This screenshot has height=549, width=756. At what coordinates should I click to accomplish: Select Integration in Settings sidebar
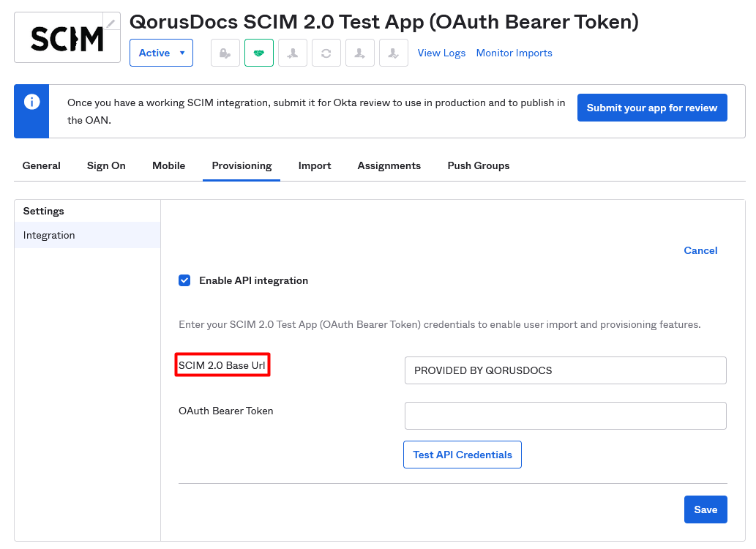coord(87,235)
